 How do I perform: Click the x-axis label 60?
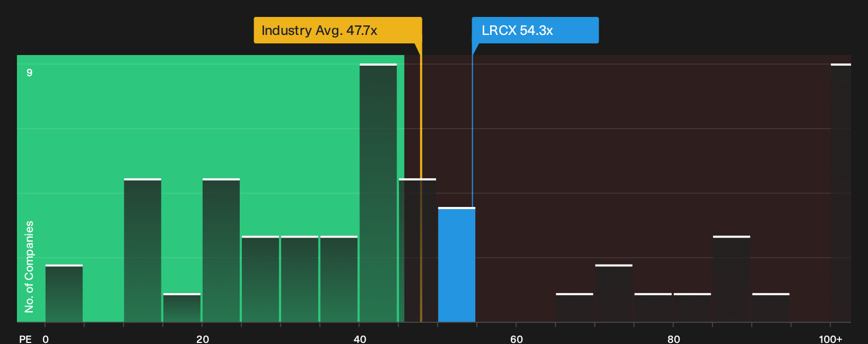pyautogui.click(x=517, y=339)
